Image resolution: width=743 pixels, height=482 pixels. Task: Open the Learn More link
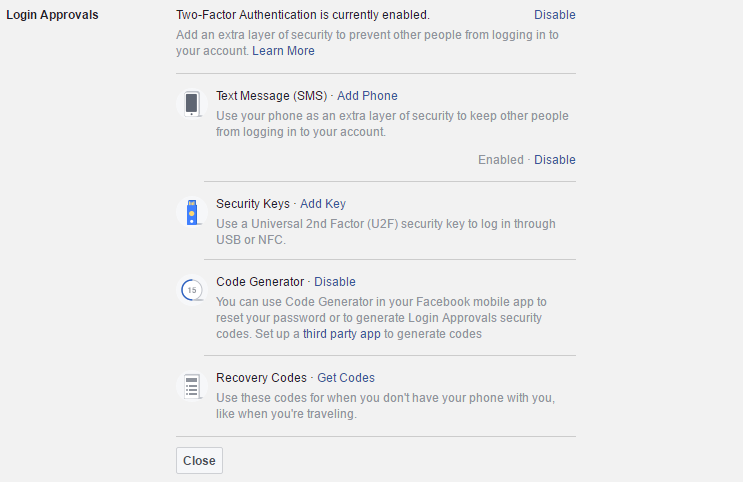point(283,51)
